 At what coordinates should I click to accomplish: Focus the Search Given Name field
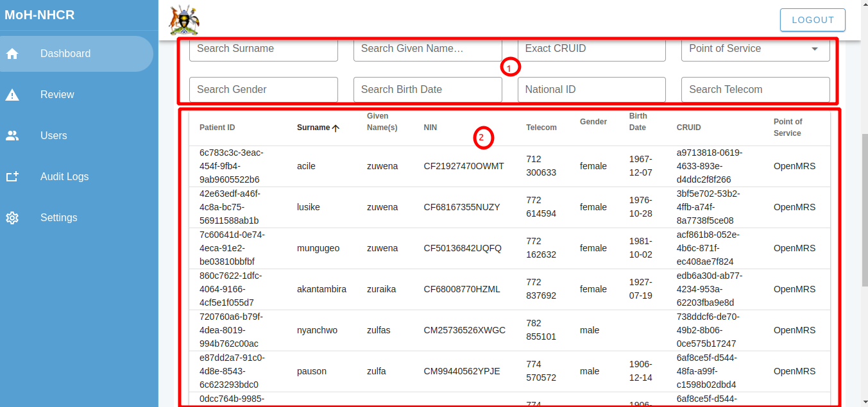[x=427, y=49]
